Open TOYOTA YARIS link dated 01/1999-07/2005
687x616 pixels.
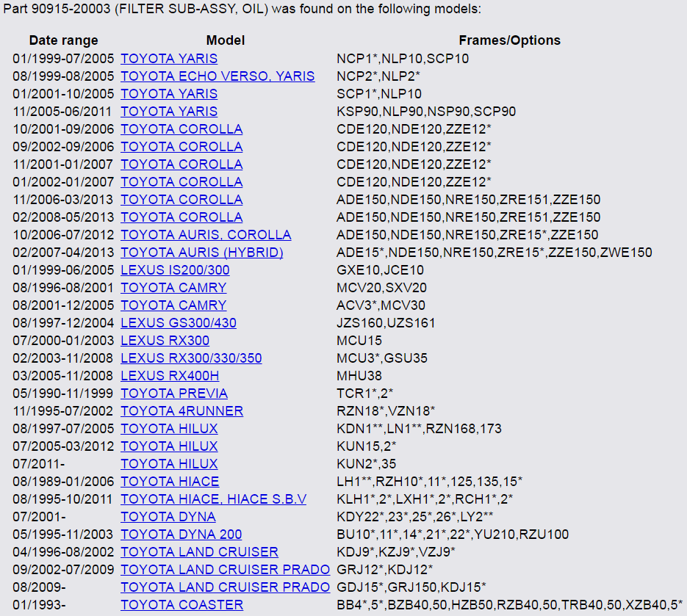pos(169,58)
